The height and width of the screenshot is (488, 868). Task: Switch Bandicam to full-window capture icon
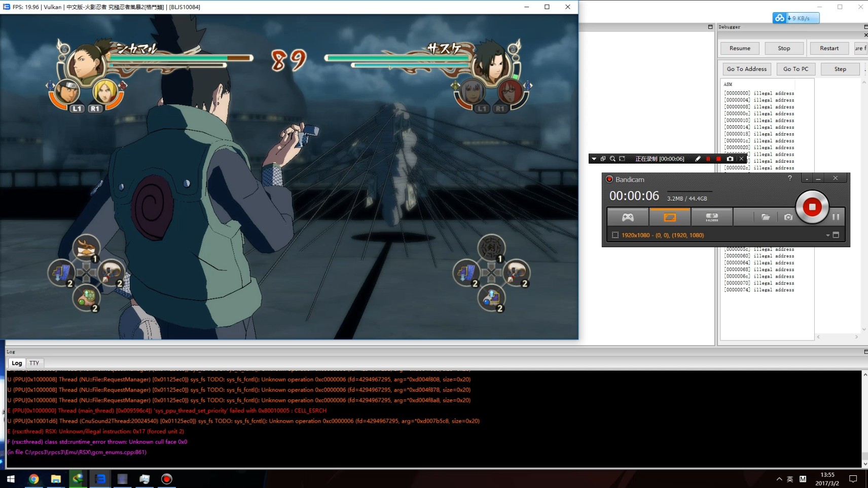tap(836, 235)
